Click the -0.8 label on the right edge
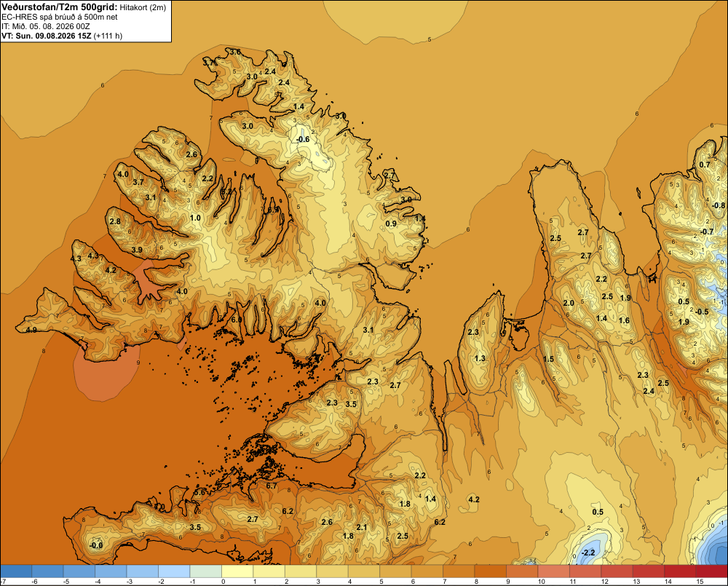This screenshot has width=728, height=586. [x=719, y=205]
